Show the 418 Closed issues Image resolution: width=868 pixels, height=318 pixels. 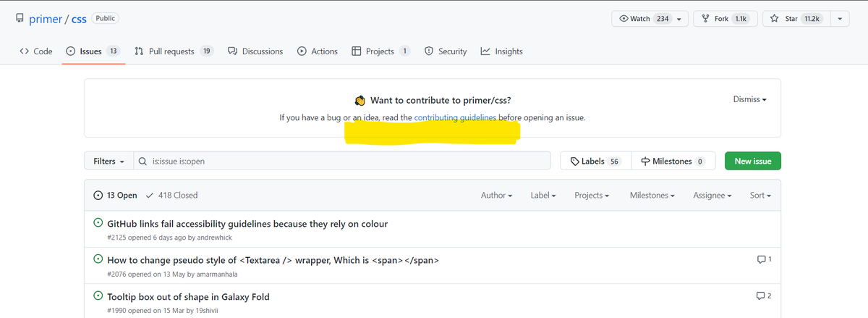(x=172, y=196)
